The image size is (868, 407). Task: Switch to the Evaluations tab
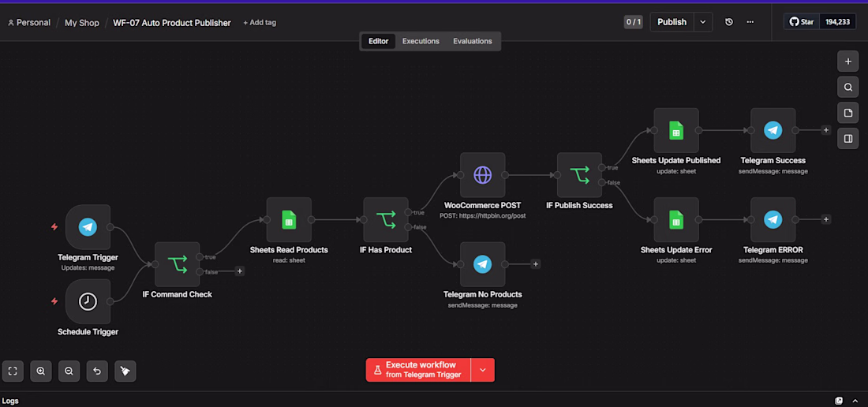point(472,42)
